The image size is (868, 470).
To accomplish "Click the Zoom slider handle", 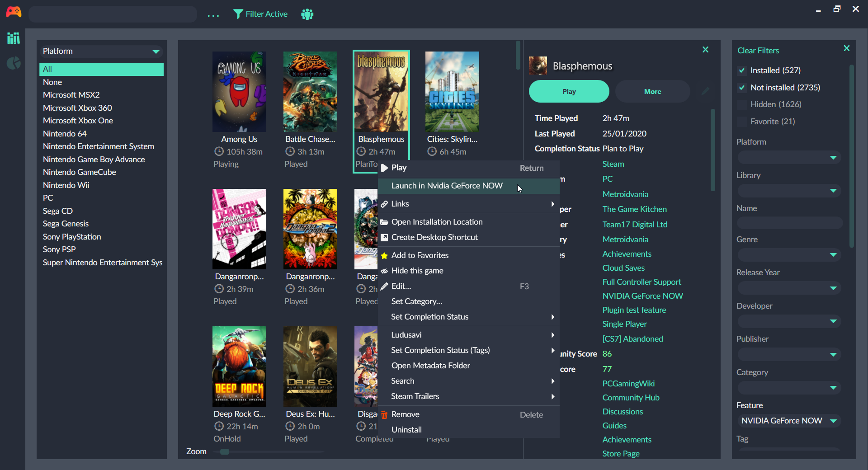I will coord(225,451).
